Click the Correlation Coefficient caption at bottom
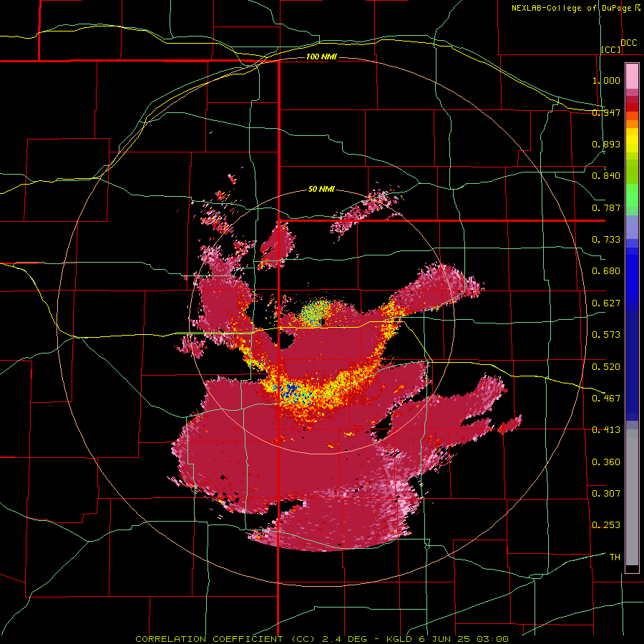 click(322, 639)
